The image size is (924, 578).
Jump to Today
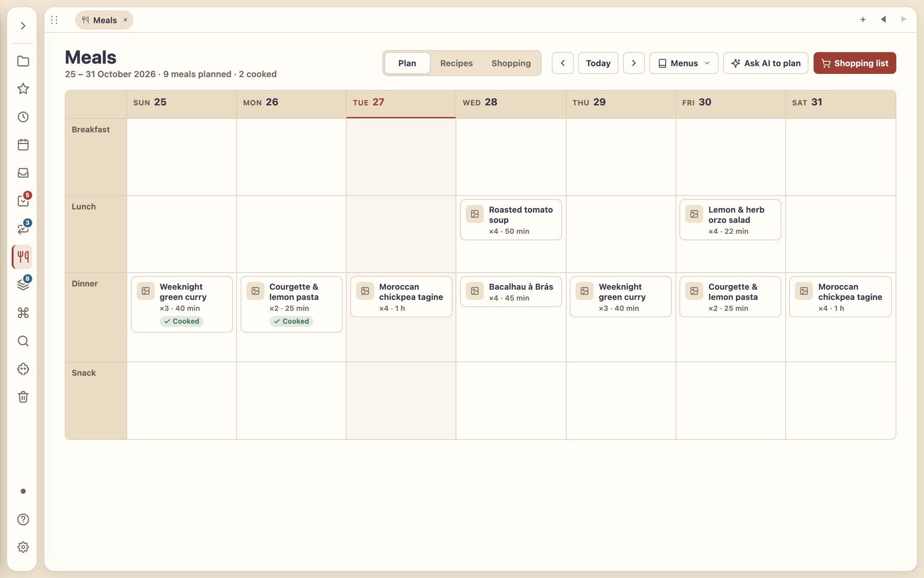pyautogui.click(x=598, y=63)
